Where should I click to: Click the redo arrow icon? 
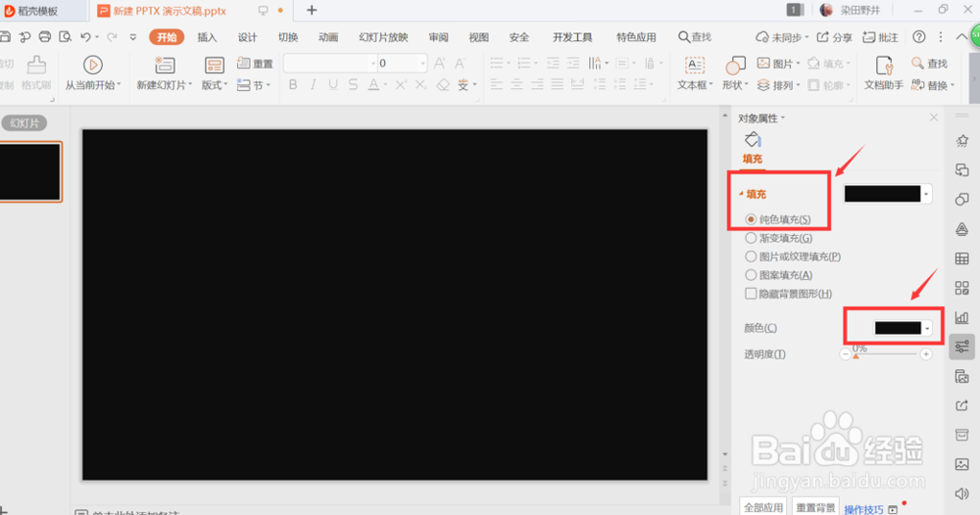(112, 37)
